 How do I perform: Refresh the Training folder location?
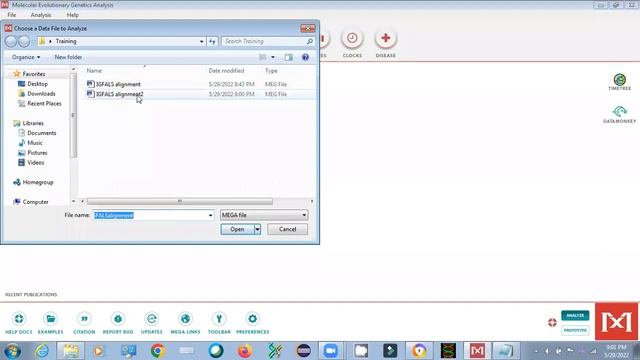coord(212,41)
